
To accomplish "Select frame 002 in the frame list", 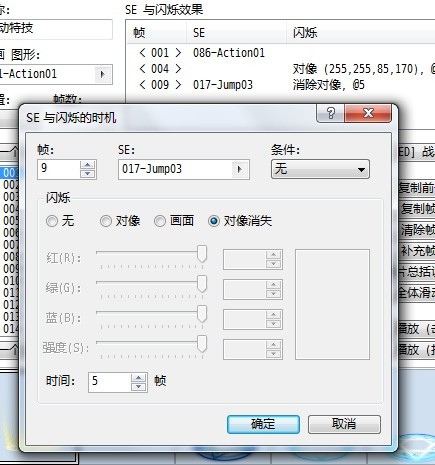I will (10, 185).
